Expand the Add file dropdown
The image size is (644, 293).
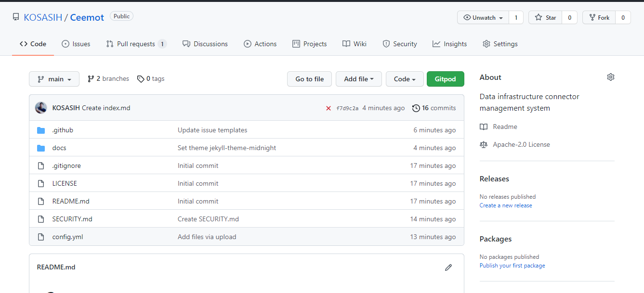(x=359, y=79)
